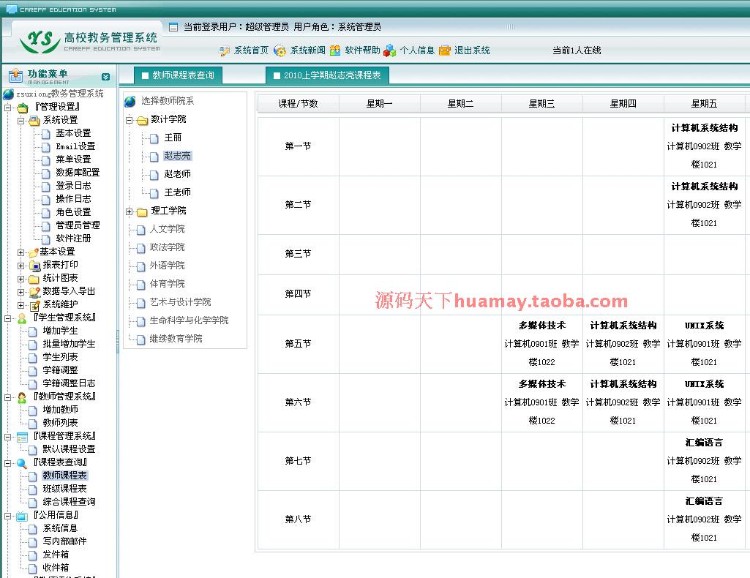The image size is (750, 578).
Task: Collapse the 系统设置 tree node
Action: tap(21, 121)
